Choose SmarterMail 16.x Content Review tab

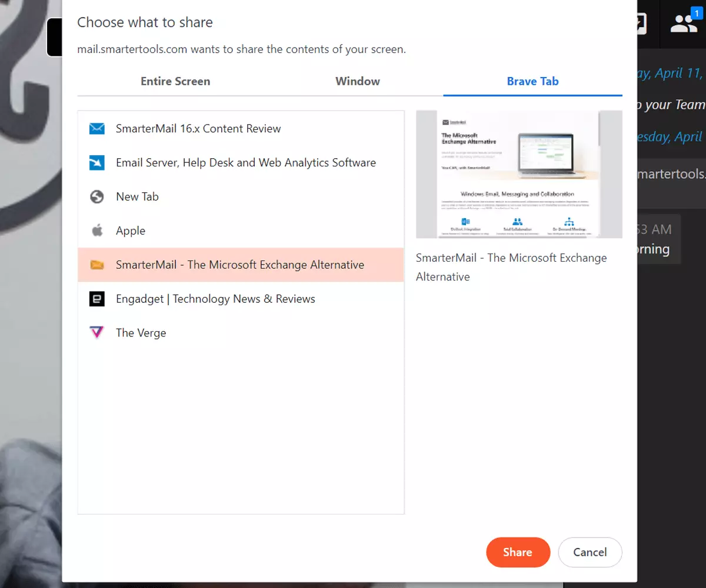pos(241,129)
